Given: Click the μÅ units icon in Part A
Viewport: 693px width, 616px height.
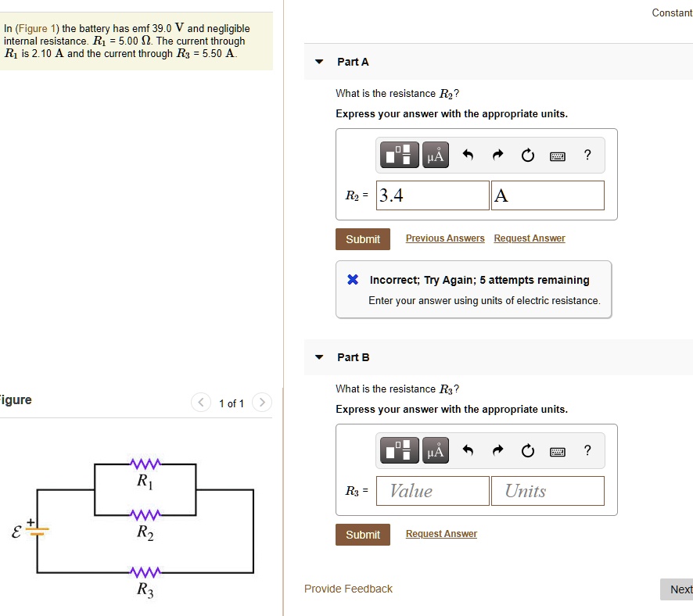Looking at the screenshot, I should [x=435, y=155].
